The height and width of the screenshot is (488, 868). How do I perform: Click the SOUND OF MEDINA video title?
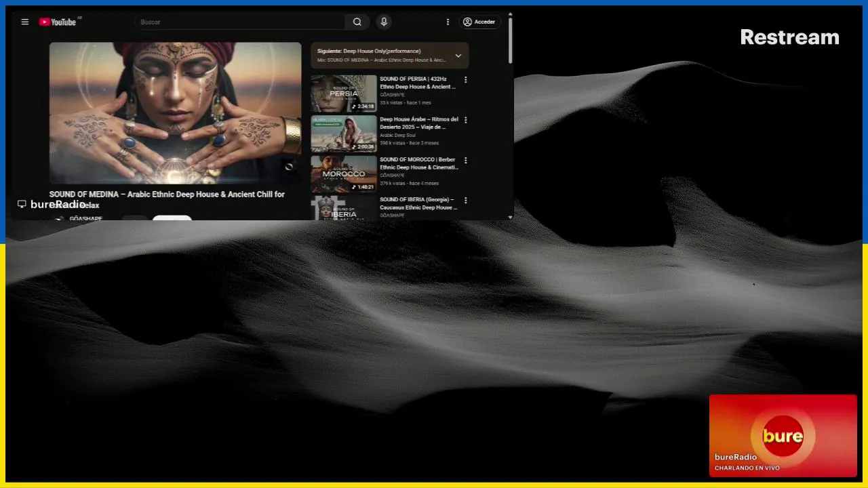pos(167,199)
